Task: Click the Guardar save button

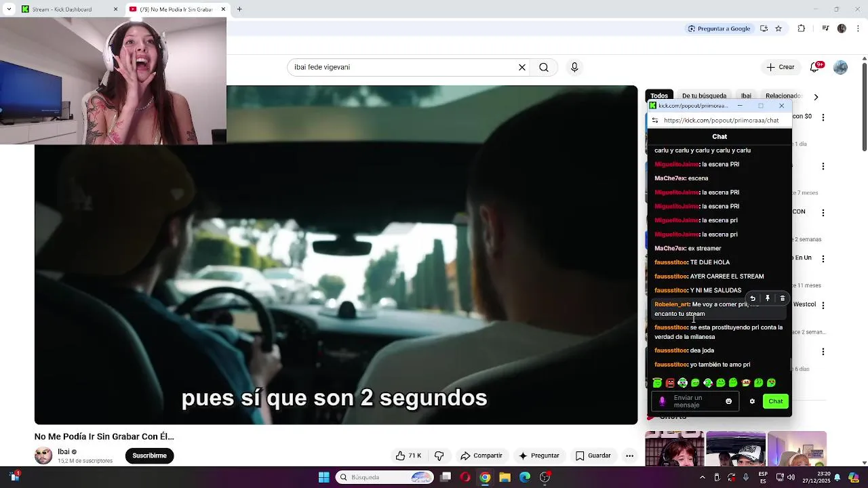Action: [x=593, y=455]
